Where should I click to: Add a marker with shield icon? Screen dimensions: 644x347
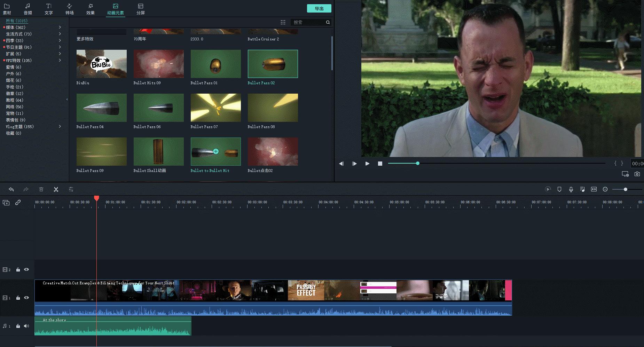pyautogui.click(x=559, y=189)
